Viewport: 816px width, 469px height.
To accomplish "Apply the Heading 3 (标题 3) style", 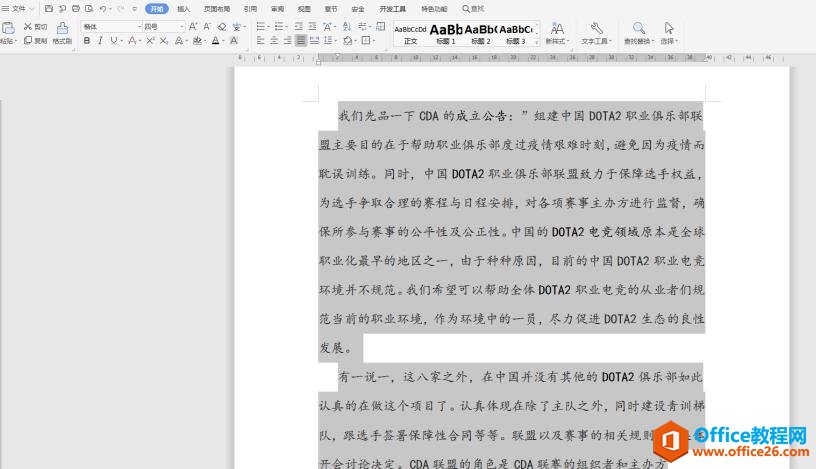I will point(516,34).
